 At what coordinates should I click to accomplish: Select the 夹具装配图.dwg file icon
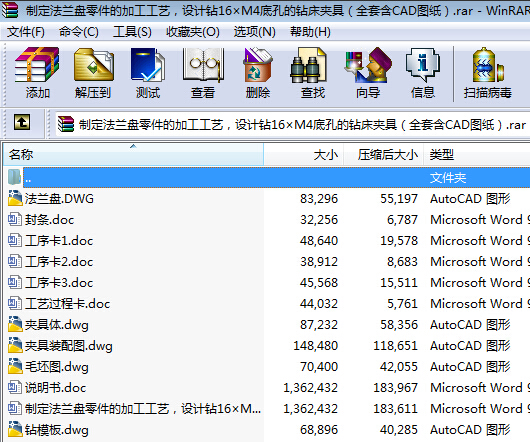pyautogui.click(x=15, y=345)
